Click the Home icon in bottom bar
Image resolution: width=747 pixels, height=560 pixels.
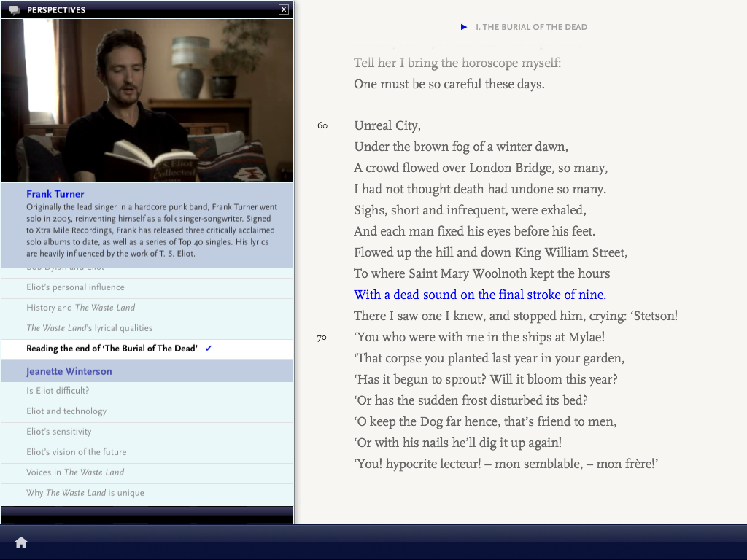(x=21, y=542)
